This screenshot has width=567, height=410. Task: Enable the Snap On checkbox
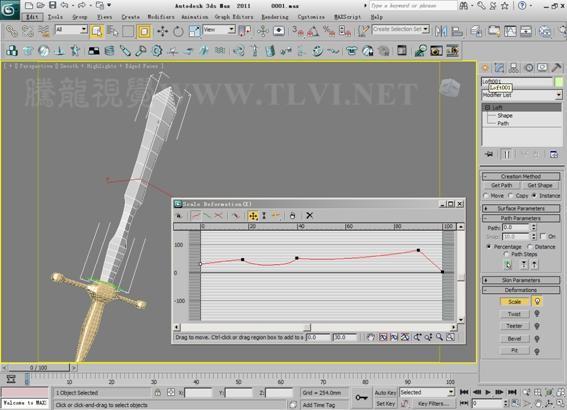(543, 236)
